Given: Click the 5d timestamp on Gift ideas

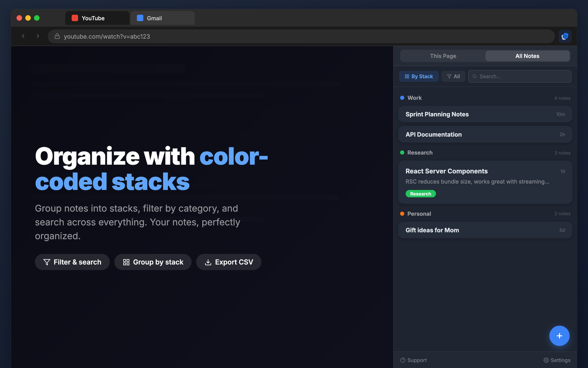Looking at the screenshot, I should 562,230.
